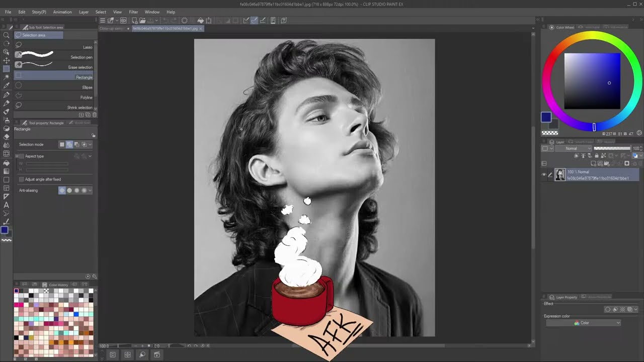Select the Move layer tool
Viewport: 644px width, 362px height.
tap(7, 60)
